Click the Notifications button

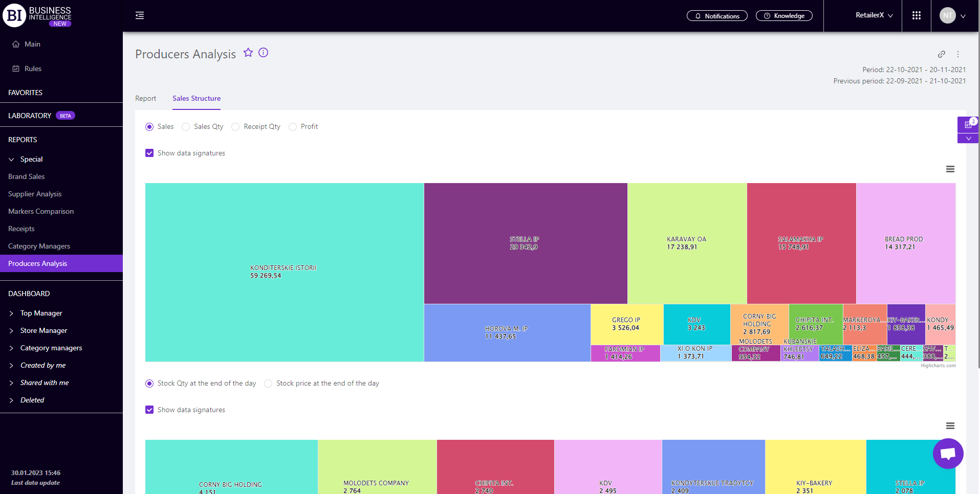tap(716, 16)
